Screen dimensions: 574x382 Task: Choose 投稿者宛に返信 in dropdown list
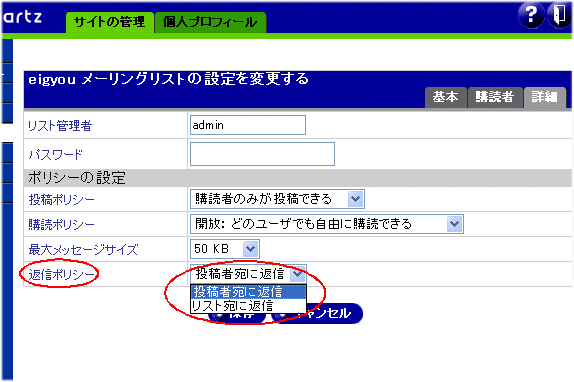click(248, 292)
